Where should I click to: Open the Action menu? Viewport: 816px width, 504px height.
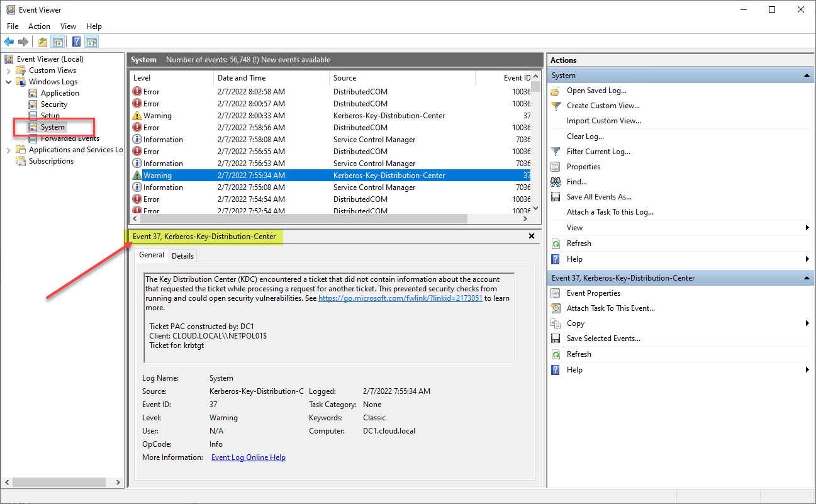tap(39, 26)
